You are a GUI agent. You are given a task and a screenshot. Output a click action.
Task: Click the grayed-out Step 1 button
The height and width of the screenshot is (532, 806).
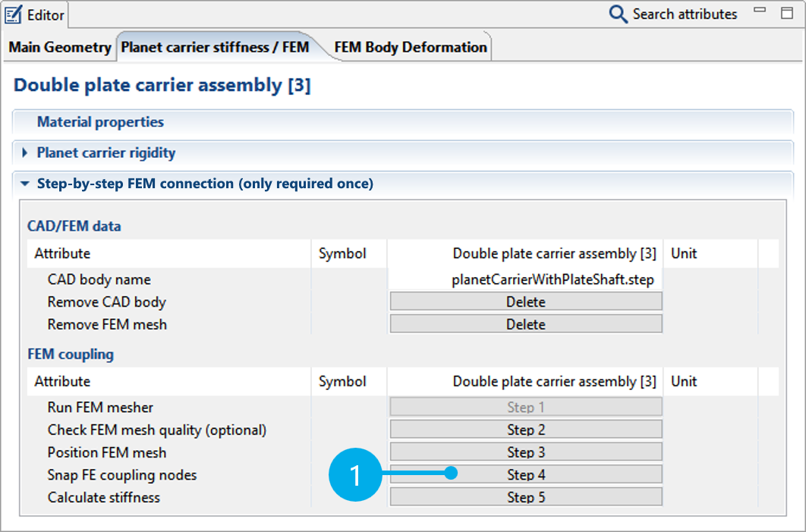point(526,408)
